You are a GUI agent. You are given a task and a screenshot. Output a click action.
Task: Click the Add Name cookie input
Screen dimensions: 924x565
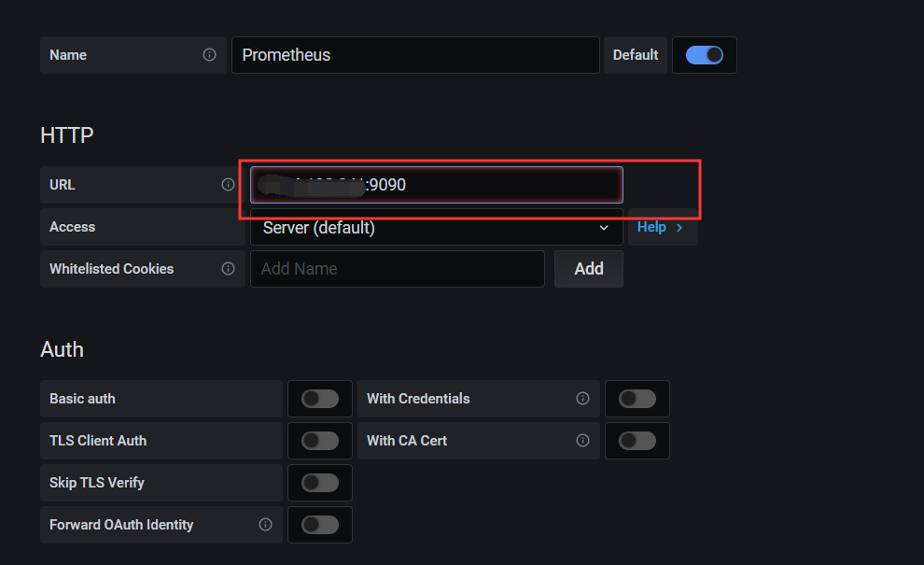[x=397, y=269]
